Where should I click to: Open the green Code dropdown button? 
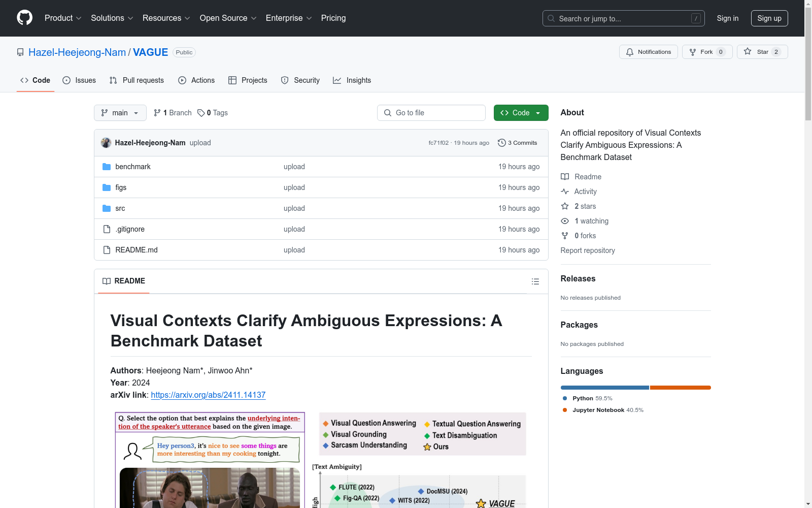pos(521,113)
